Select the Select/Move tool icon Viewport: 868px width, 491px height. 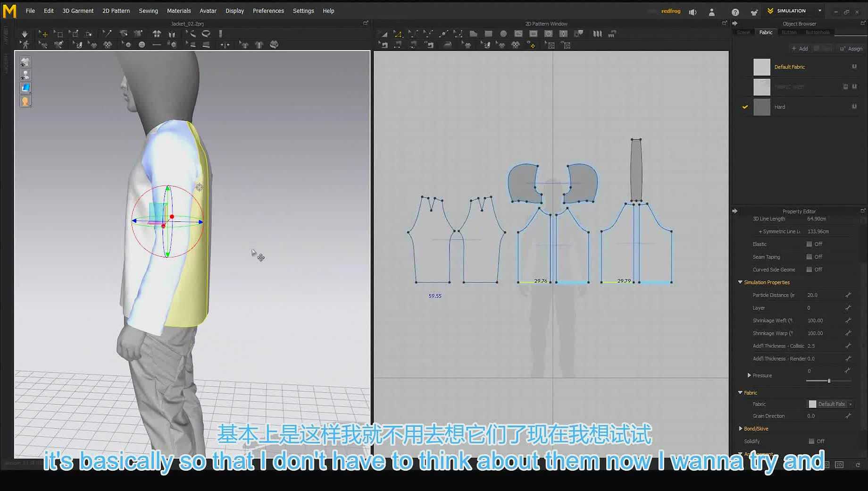[43, 34]
